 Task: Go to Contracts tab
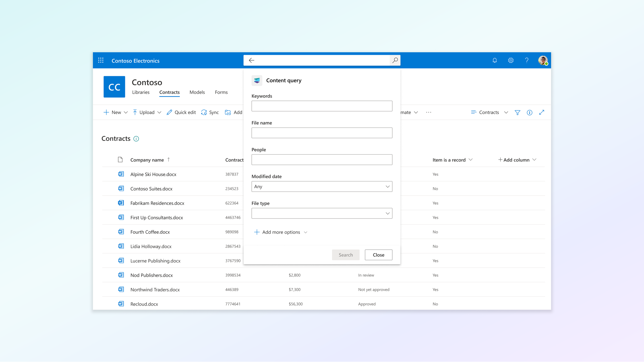click(170, 92)
